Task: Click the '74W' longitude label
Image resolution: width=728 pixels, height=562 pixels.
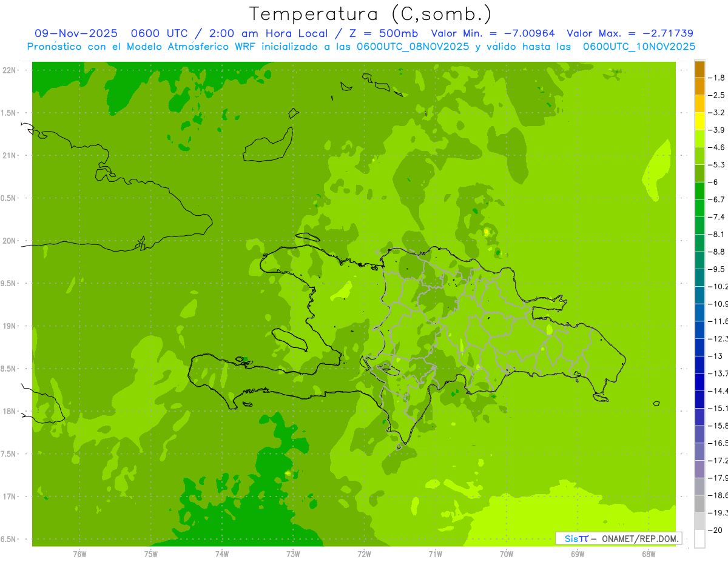Action: pyautogui.click(x=221, y=554)
